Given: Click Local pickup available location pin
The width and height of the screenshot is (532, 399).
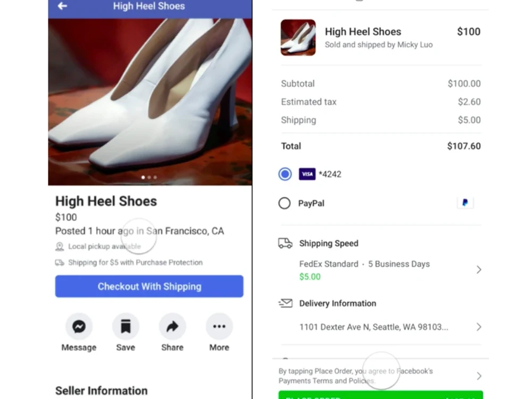Looking at the screenshot, I should (60, 246).
